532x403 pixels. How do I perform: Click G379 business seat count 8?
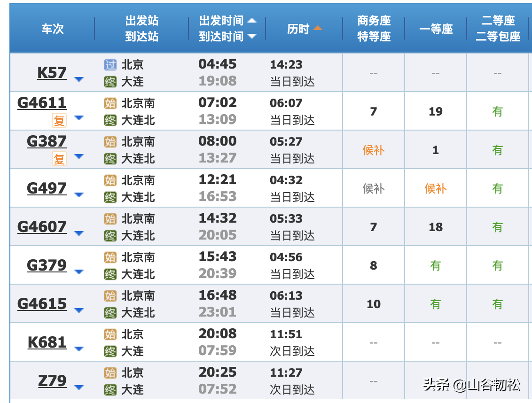coord(374,265)
